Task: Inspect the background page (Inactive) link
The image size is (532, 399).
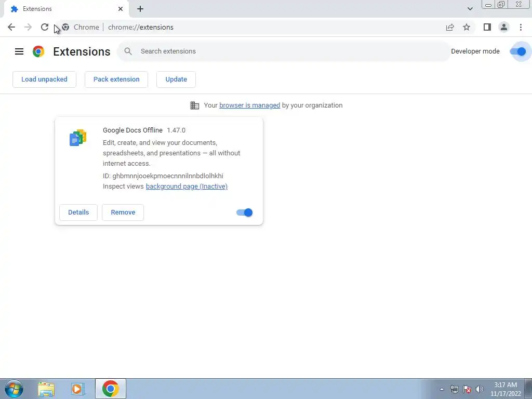Action: [187, 187]
